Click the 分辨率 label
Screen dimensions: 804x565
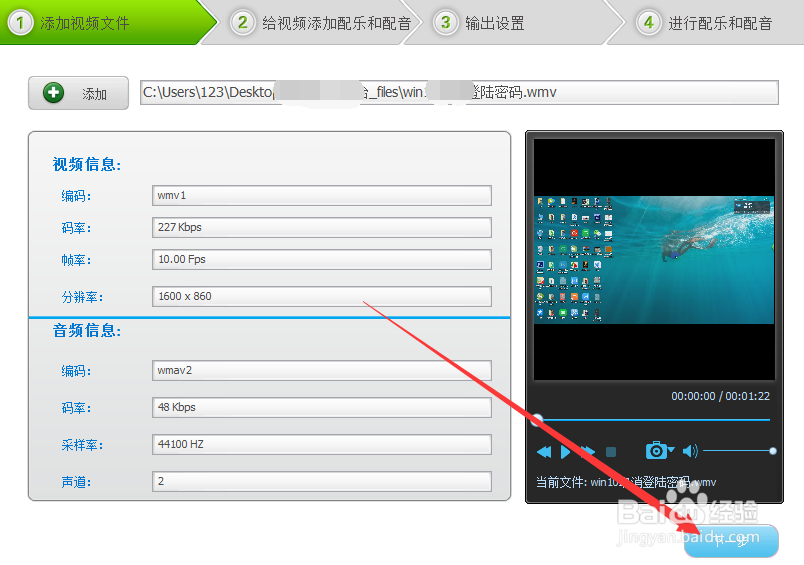(x=82, y=297)
